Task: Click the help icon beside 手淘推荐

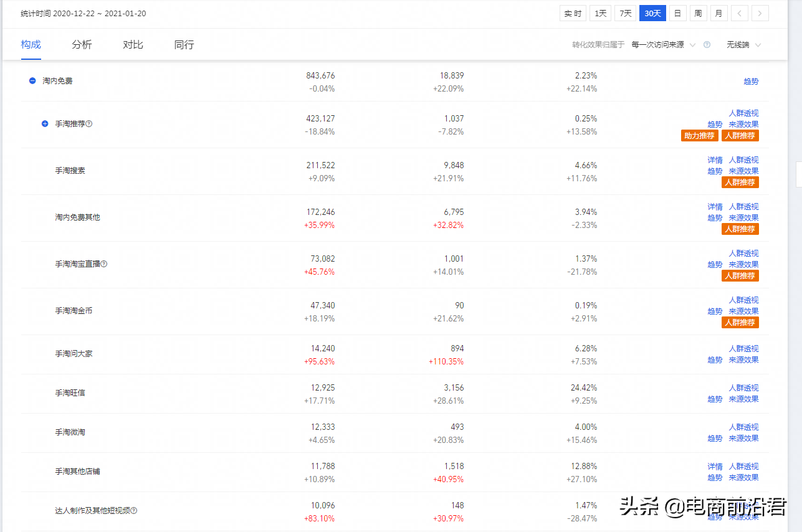Action: (89, 123)
